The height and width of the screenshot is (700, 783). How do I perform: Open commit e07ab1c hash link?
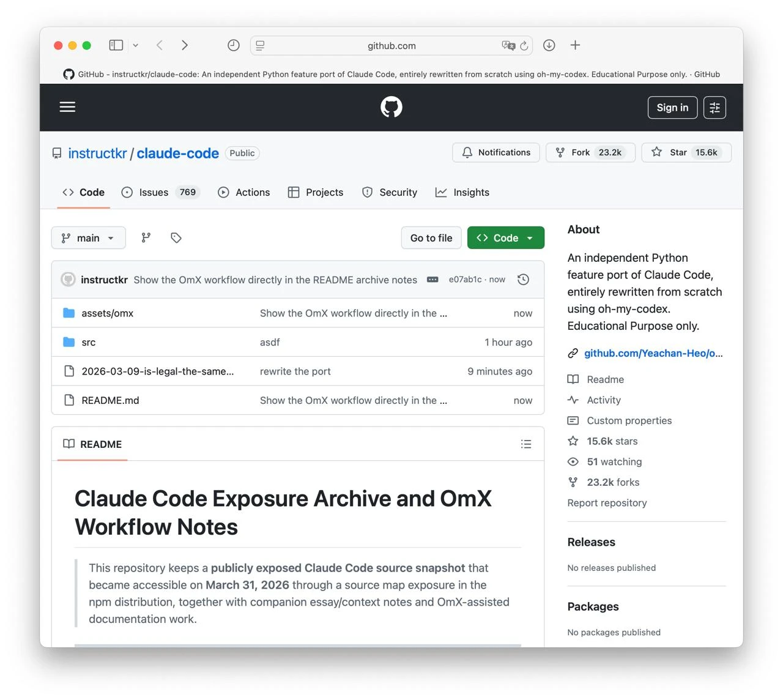[466, 280]
